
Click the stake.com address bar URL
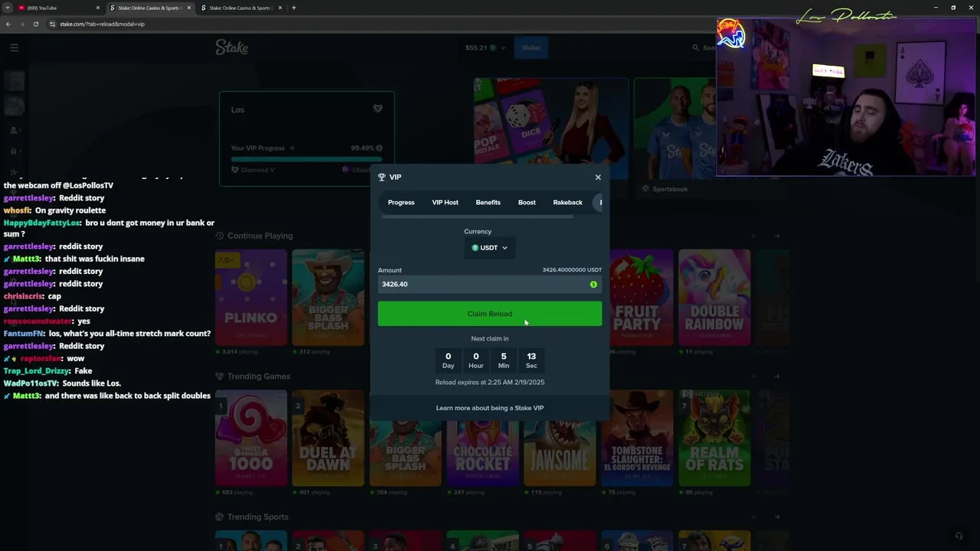click(102, 24)
